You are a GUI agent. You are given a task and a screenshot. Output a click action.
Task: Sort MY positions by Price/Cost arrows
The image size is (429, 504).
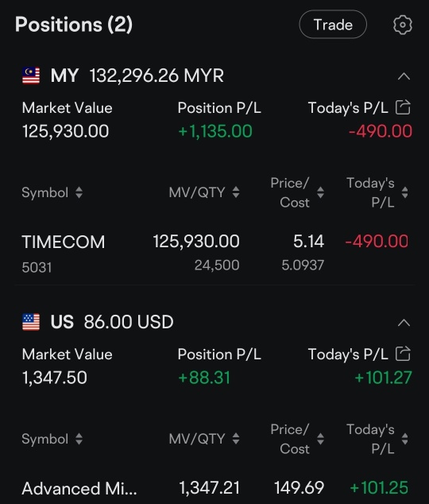tap(320, 192)
